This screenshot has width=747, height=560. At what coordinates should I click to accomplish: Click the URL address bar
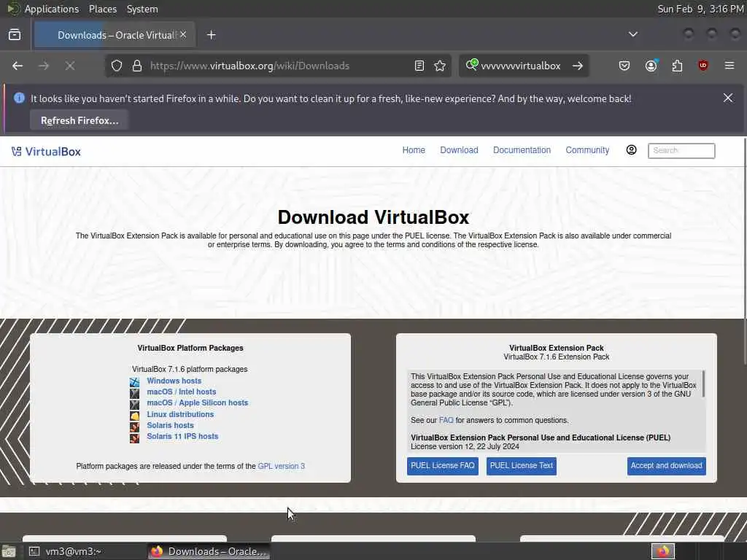279,66
